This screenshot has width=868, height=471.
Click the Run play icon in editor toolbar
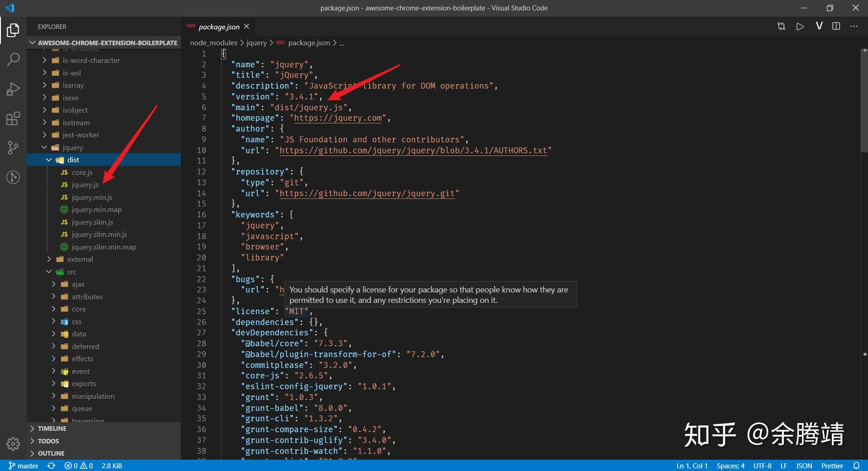click(800, 26)
